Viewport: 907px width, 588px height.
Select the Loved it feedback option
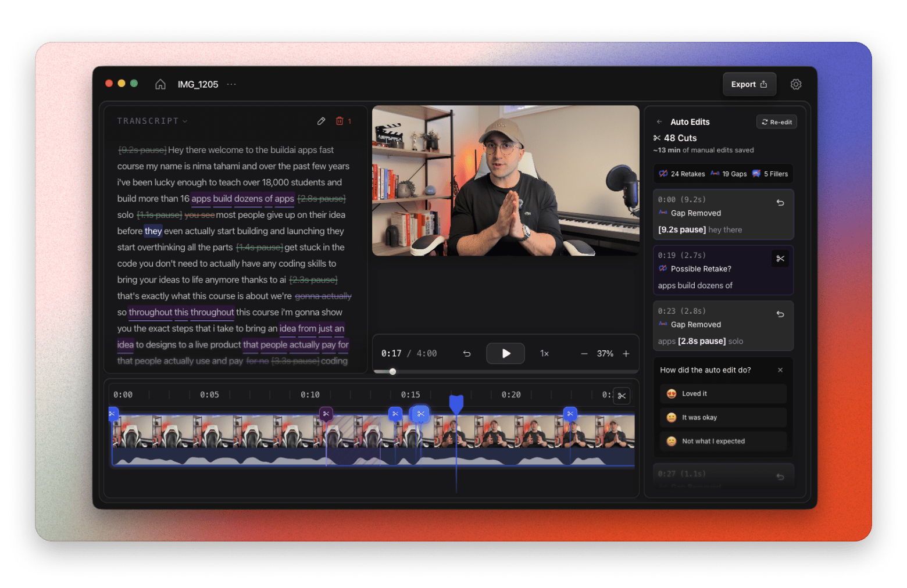point(723,394)
